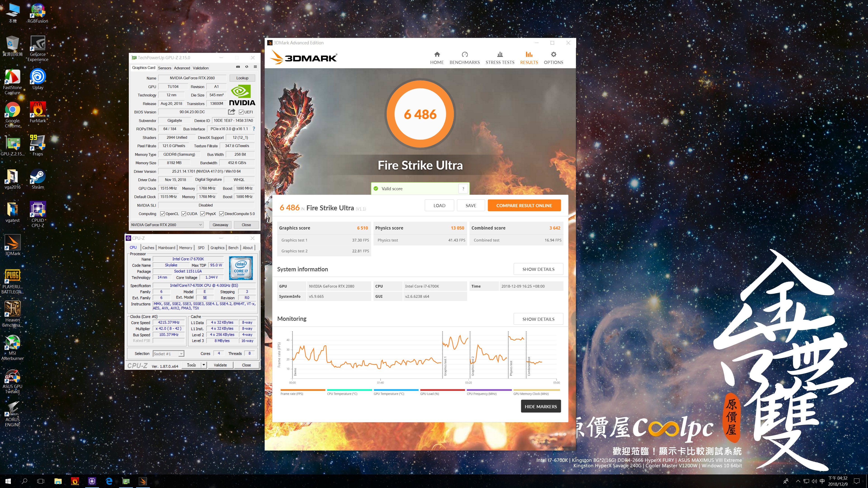The image size is (868, 488).
Task: Click SHOW DETAILS for Monitoring
Action: coord(538,319)
